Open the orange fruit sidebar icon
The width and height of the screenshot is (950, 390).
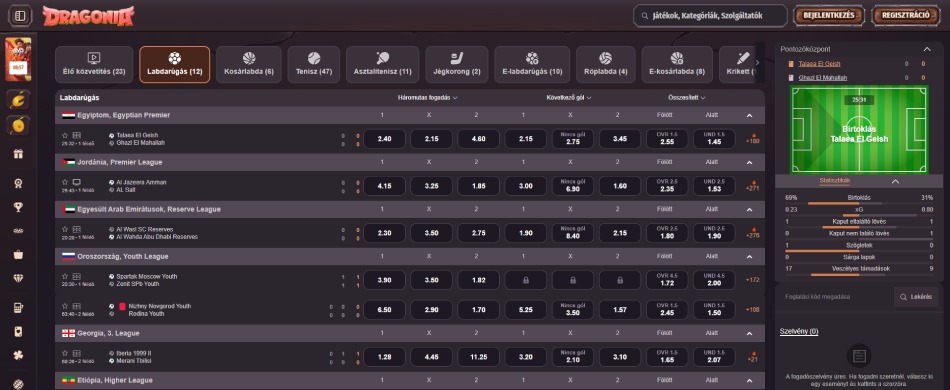[x=18, y=125]
